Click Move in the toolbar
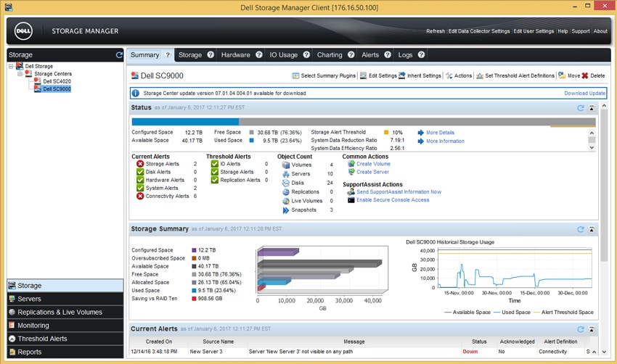The width and height of the screenshot is (617, 364). click(569, 75)
